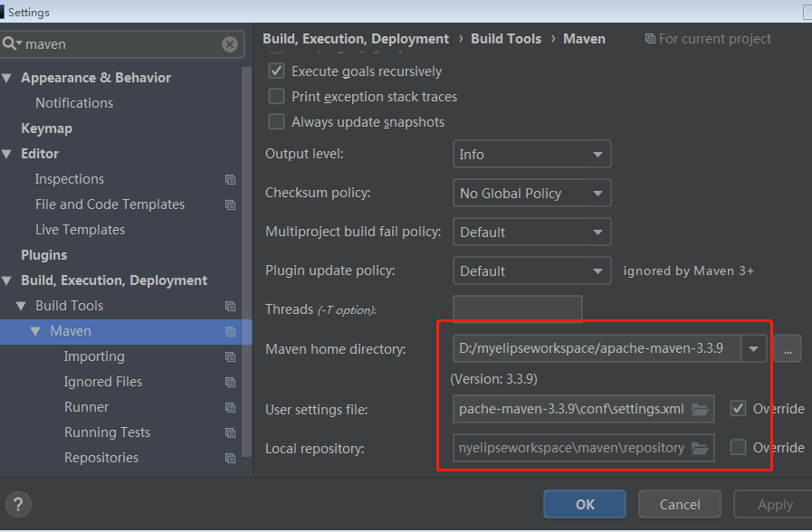Image resolution: width=812 pixels, height=532 pixels.
Task: Click the For current project indicator
Action: [x=708, y=39]
